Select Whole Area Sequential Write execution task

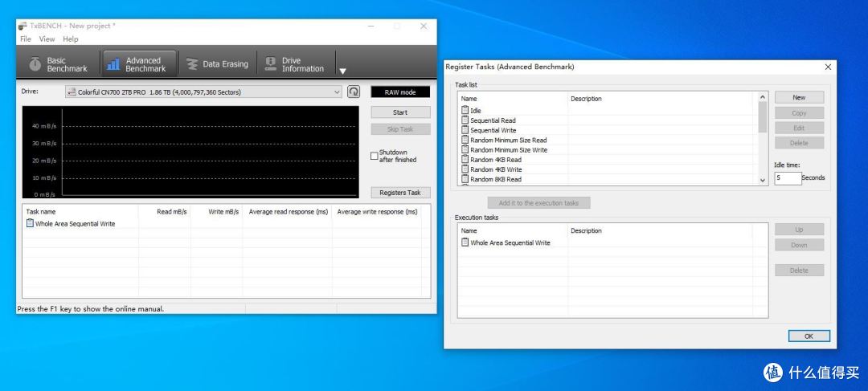pos(506,242)
